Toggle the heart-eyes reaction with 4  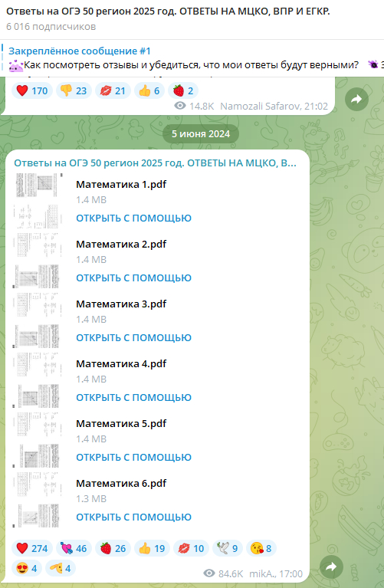[27, 568]
